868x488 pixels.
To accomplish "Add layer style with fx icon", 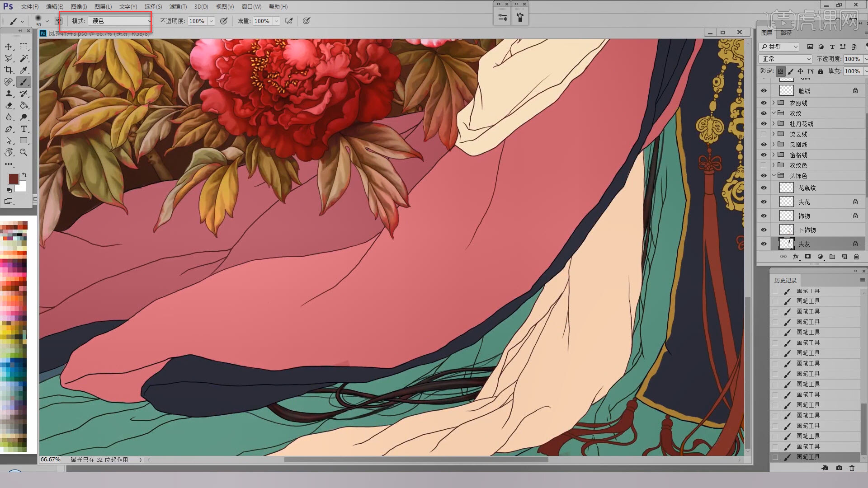I will pos(796,257).
